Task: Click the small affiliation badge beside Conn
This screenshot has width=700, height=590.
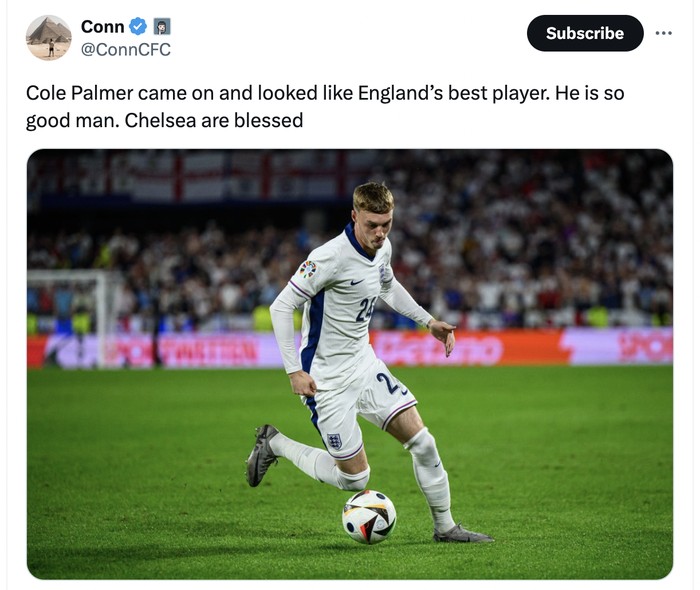Action: click(x=161, y=27)
